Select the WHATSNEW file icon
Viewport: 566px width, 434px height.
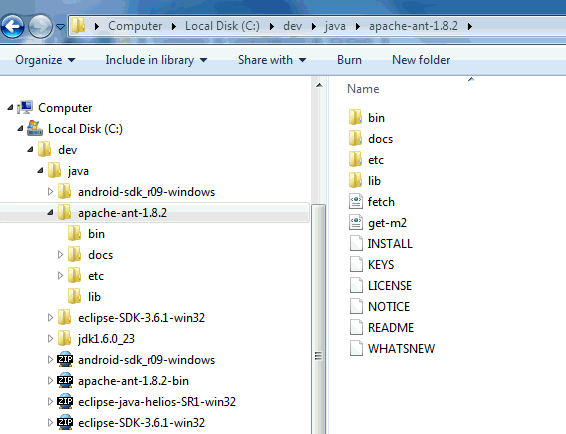[x=356, y=348]
